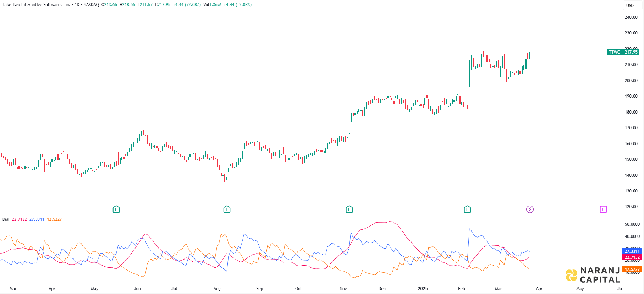Click the Dec label on time axis

pos(382,289)
